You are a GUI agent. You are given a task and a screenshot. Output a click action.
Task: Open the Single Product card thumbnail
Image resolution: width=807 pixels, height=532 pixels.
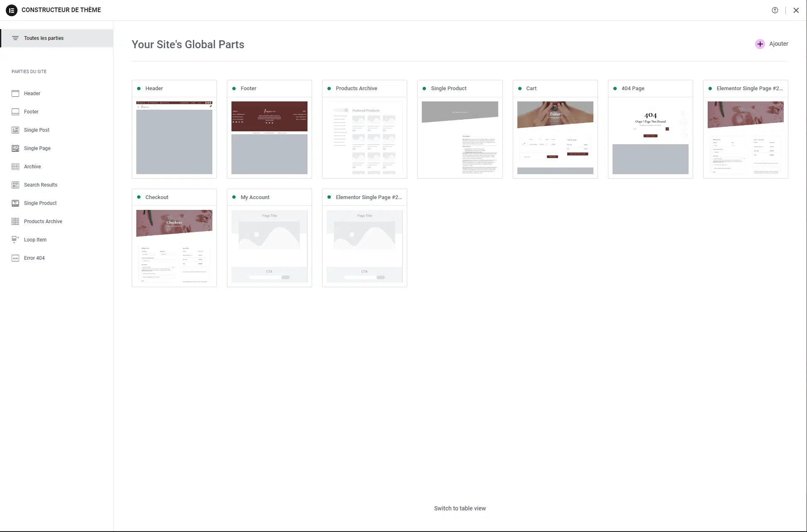(x=460, y=138)
